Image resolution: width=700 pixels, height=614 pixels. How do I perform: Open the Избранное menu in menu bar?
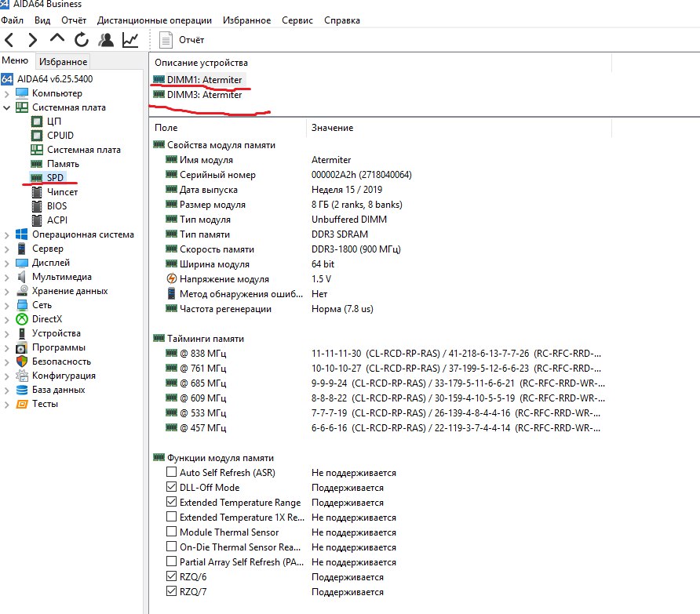pos(247,20)
